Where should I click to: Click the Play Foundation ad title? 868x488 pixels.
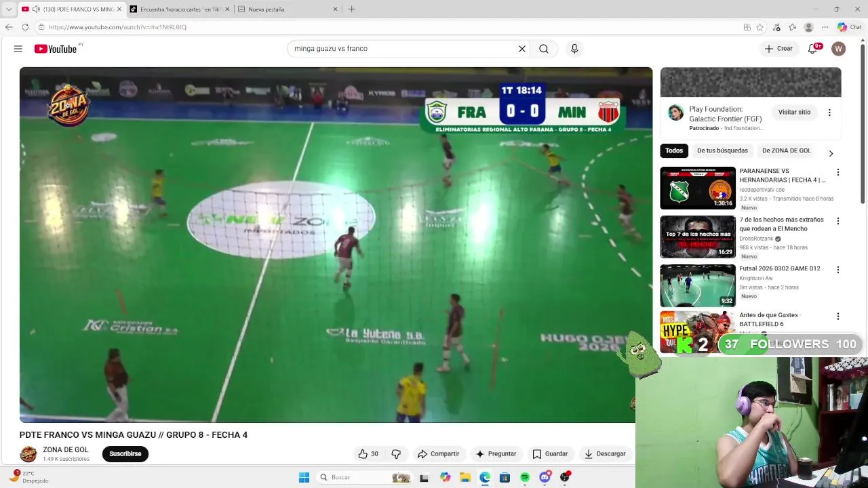726,114
